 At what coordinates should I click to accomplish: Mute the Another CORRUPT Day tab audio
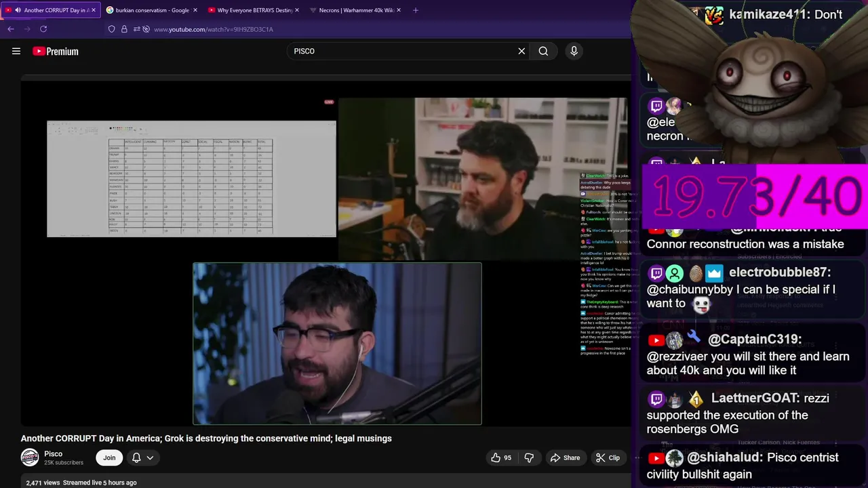click(18, 10)
